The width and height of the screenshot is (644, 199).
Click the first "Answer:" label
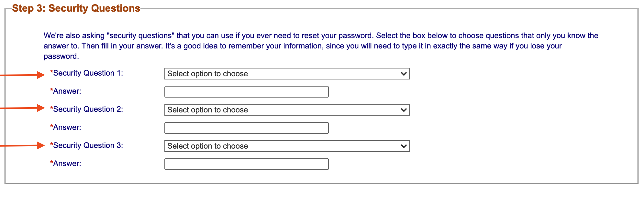(67, 91)
